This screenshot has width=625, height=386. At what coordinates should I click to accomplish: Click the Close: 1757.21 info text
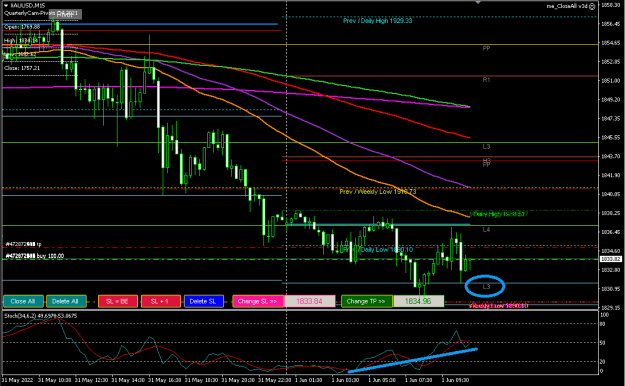coord(22,68)
